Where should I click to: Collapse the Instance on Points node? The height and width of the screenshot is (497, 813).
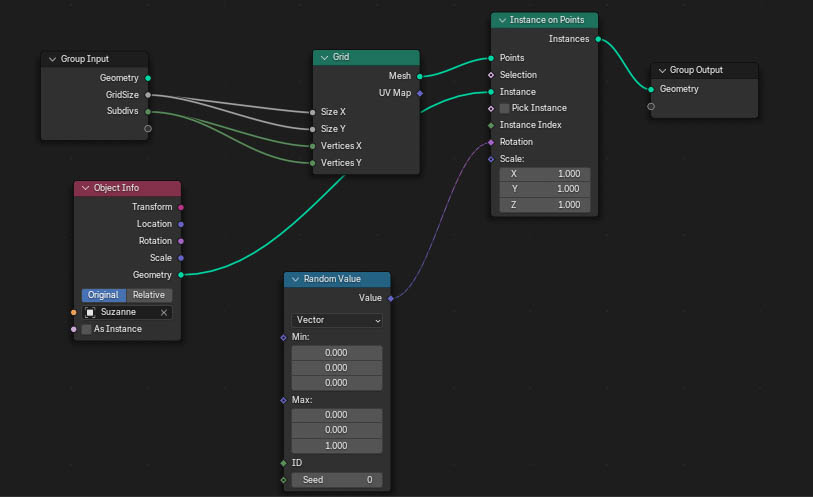(501, 20)
